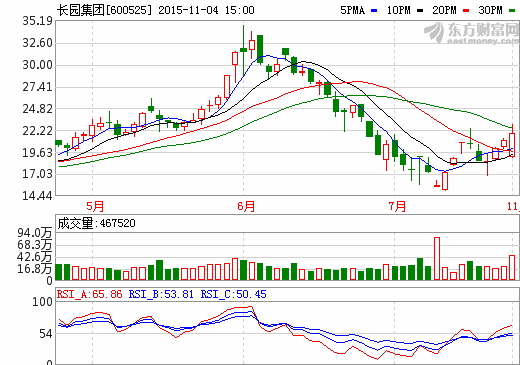Click the stock title 长园集团[600525]

point(104,10)
